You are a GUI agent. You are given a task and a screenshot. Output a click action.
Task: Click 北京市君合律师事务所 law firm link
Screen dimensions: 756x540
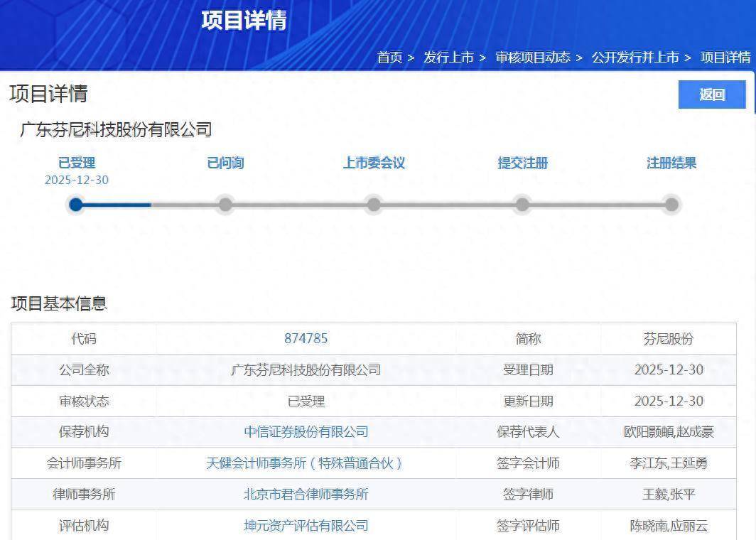[x=306, y=495]
